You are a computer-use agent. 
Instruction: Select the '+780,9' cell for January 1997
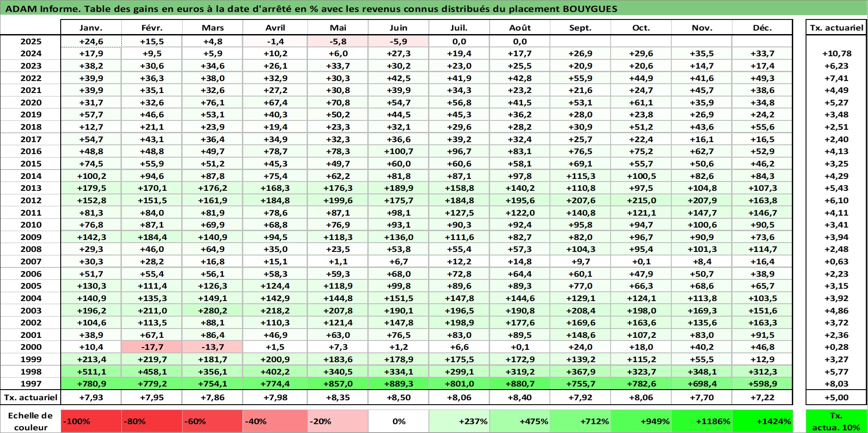coord(91,384)
